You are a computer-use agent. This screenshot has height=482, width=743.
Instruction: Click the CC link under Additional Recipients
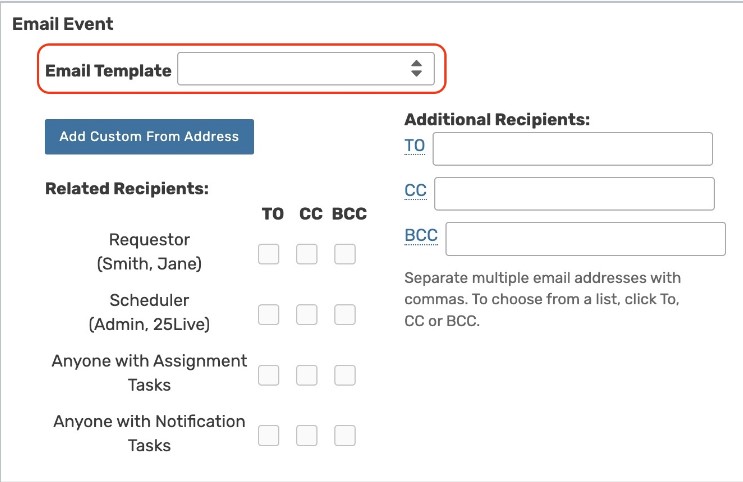tap(416, 190)
